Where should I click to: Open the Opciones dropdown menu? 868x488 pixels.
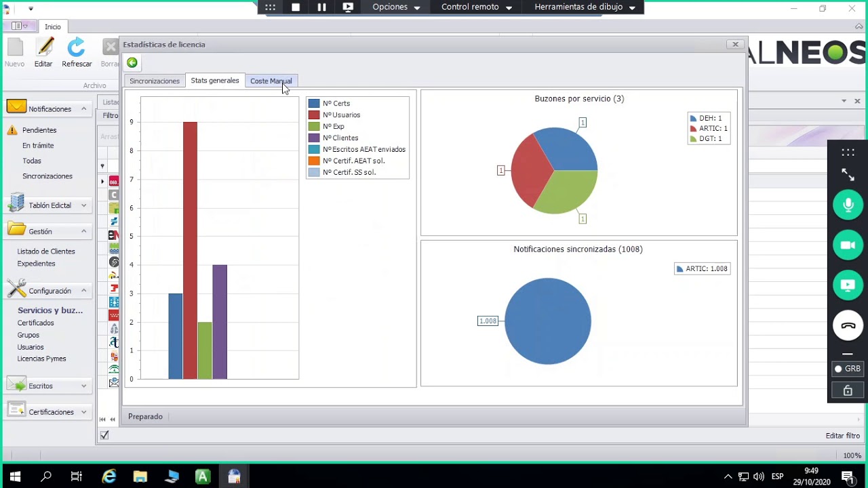point(397,7)
